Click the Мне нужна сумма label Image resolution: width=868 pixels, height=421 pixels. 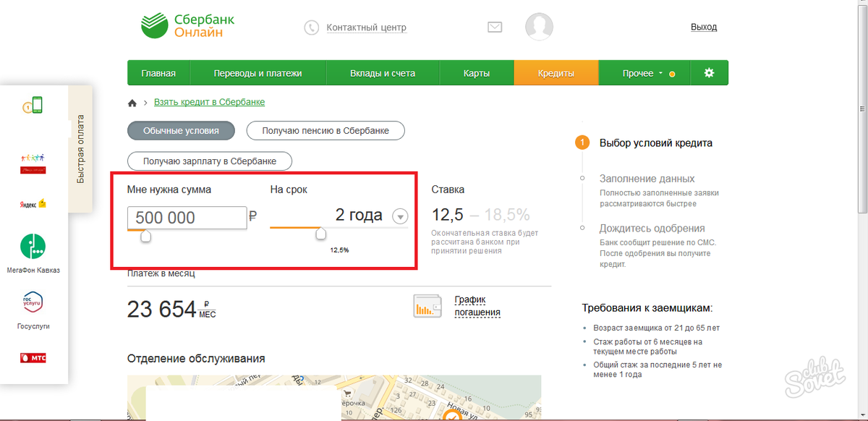pos(169,190)
